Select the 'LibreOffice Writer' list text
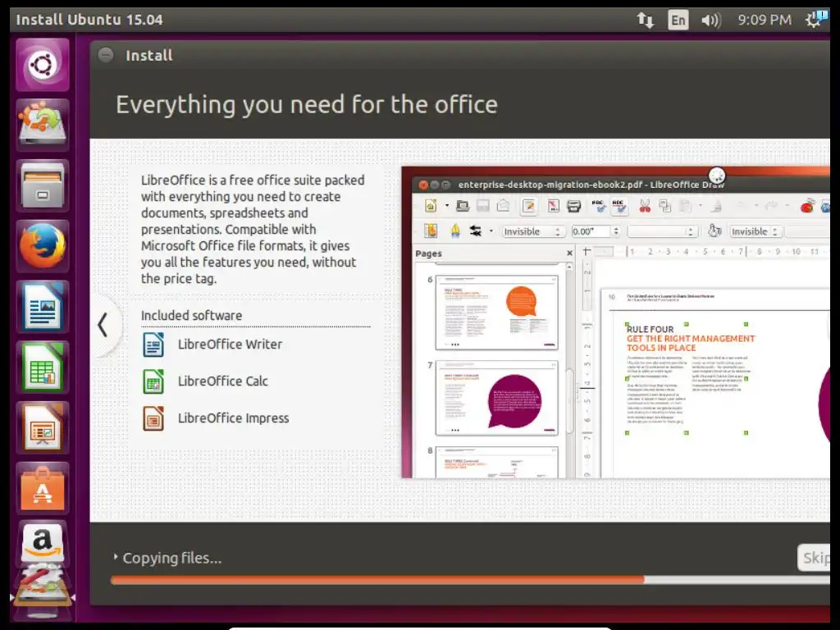Screen dimensions: 840x630 [230, 345]
